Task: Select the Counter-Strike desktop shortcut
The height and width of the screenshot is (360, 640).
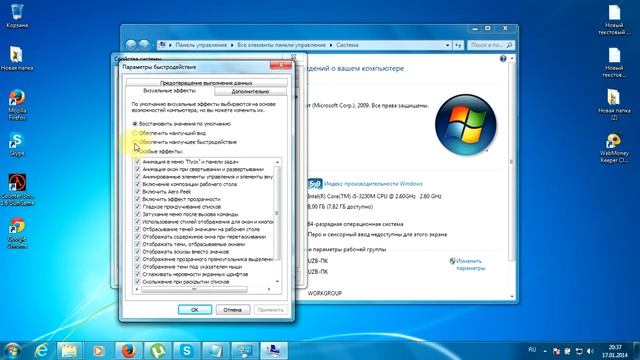Action: tap(17, 189)
